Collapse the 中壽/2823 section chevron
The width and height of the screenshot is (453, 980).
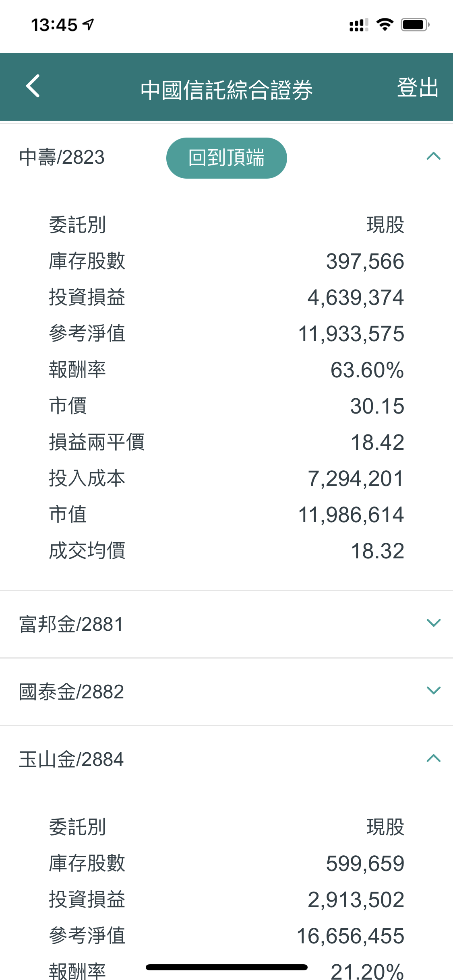tap(433, 156)
